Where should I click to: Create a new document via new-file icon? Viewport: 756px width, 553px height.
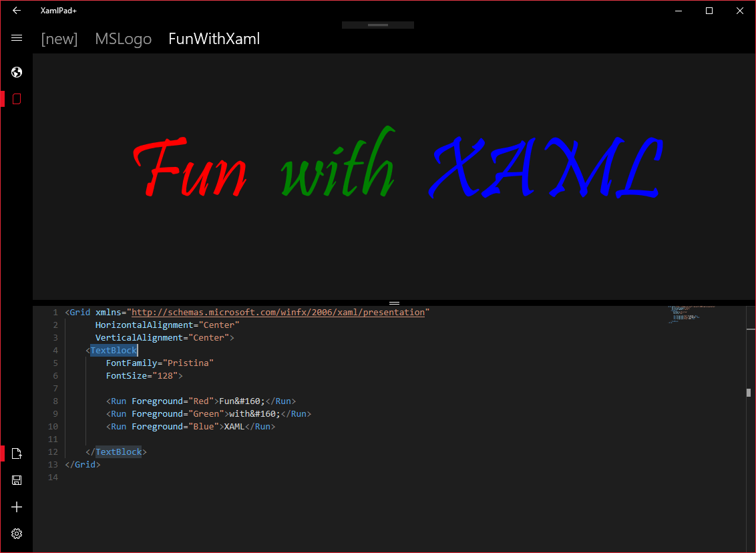tap(17, 453)
